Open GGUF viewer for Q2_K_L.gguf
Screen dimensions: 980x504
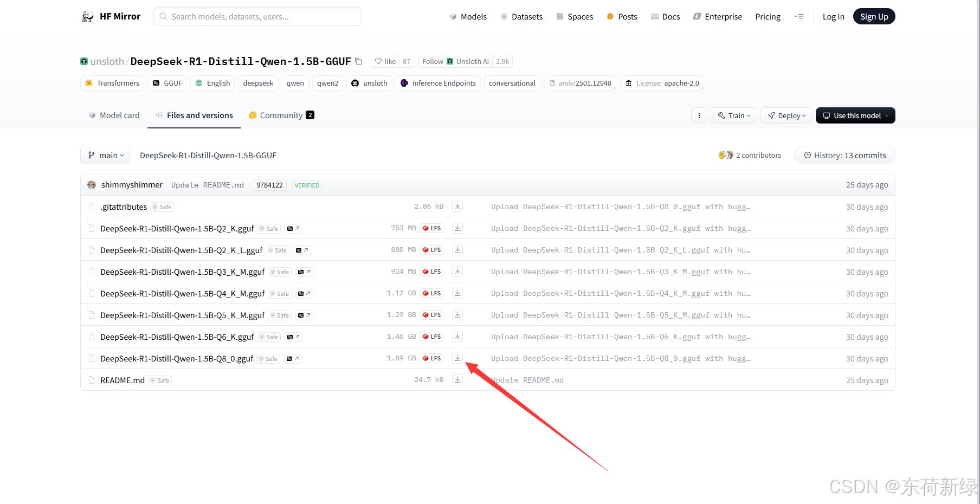302,250
